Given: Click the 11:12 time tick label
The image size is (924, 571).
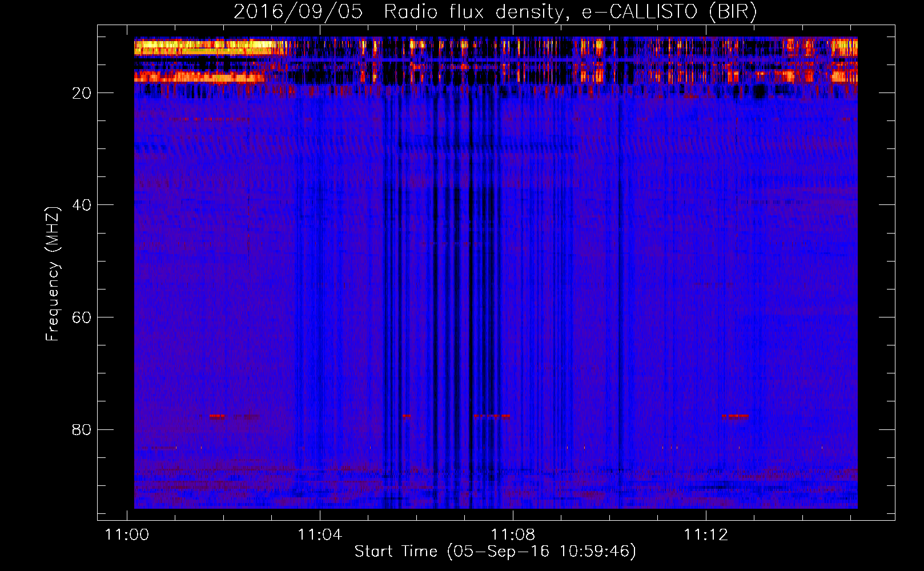Looking at the screenshot, I should [x=706, y=534].
